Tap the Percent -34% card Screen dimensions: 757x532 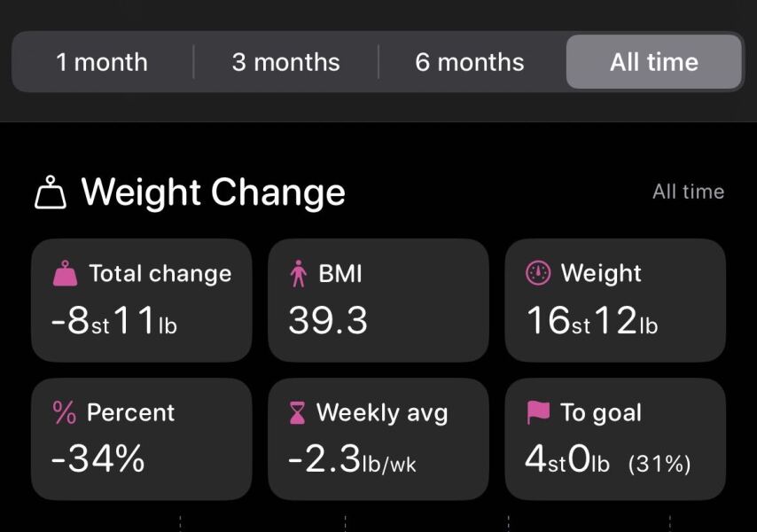click(141, 439)
